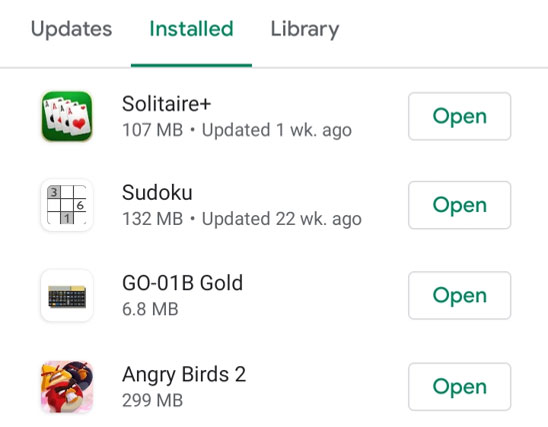Go to the Library tab
This screenshot has width=548, height=427.
click(305, 29)
